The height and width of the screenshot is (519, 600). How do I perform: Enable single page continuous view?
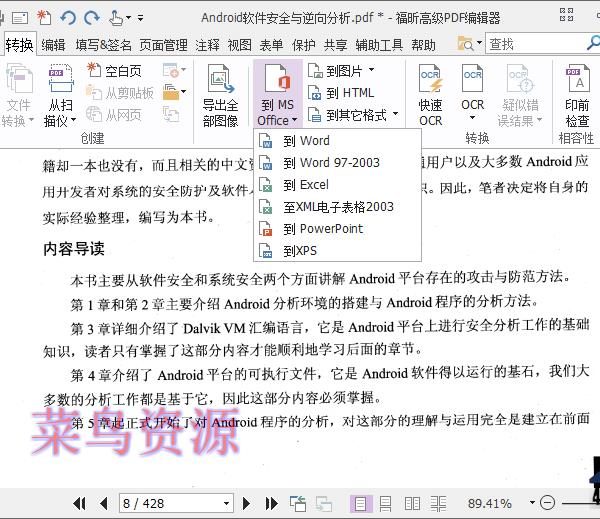tap(387, 503)
